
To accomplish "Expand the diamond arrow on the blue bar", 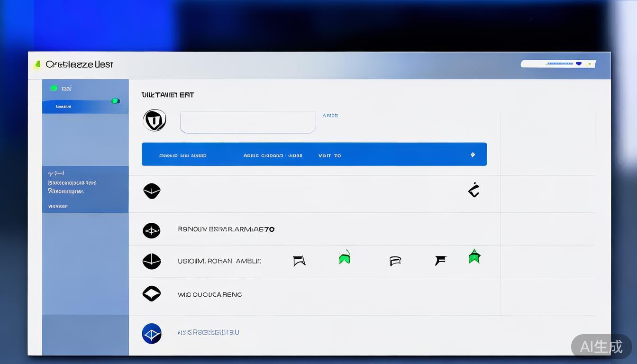I will (x=473, y=155).
